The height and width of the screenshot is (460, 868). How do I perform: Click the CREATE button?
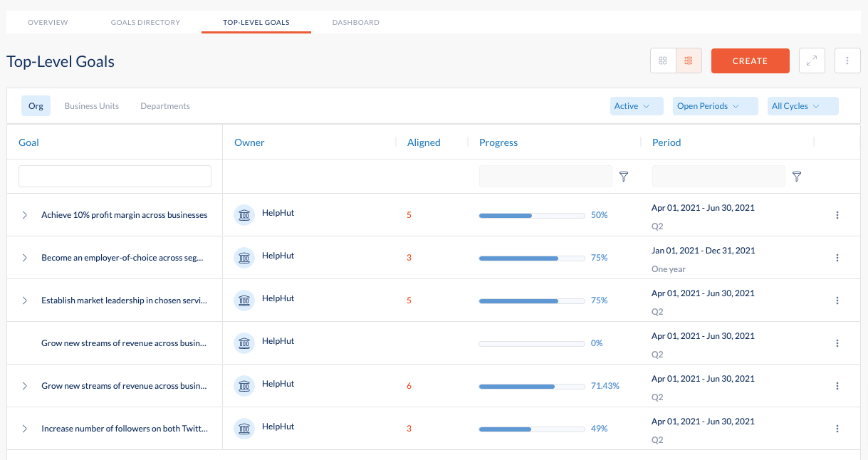pos(750,61)
